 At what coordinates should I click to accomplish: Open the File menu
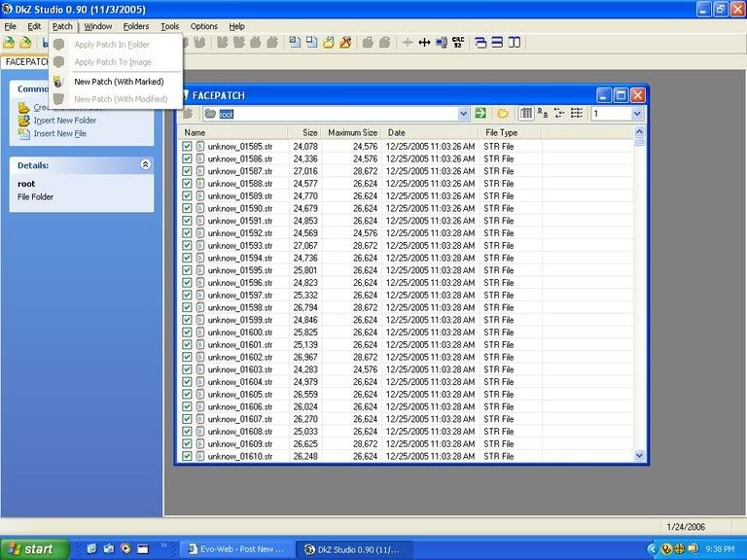coord(10,26)
